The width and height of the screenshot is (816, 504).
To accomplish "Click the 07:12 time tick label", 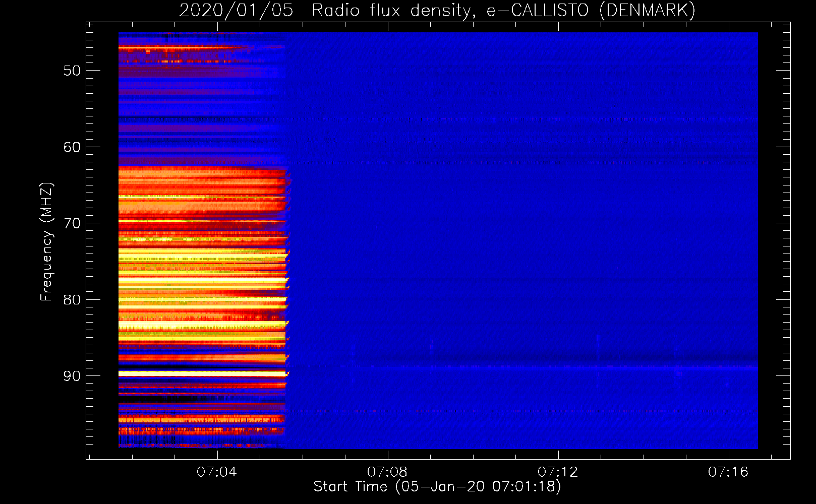I will click(558, 472).
